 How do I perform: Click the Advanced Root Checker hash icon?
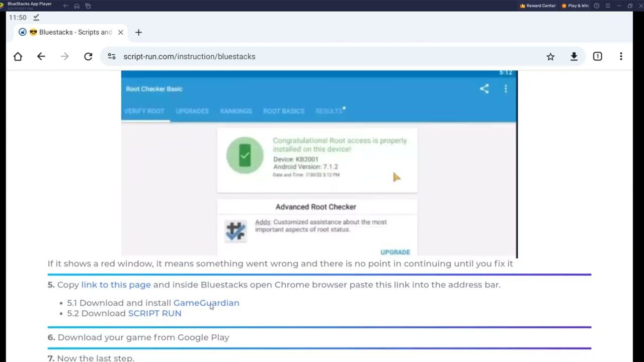pyautogui.click(x=235, y=231)
